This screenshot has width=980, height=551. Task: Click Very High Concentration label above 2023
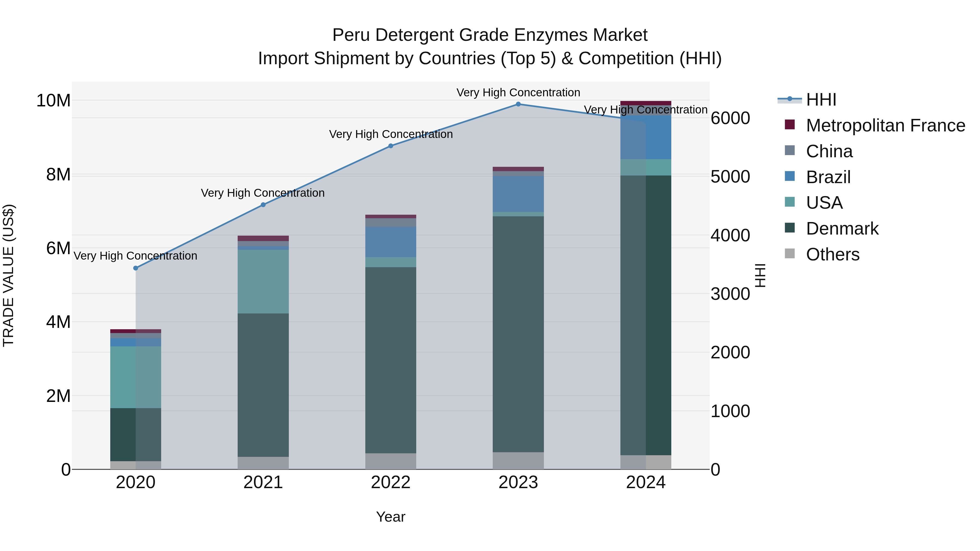[x=519, y=93]
